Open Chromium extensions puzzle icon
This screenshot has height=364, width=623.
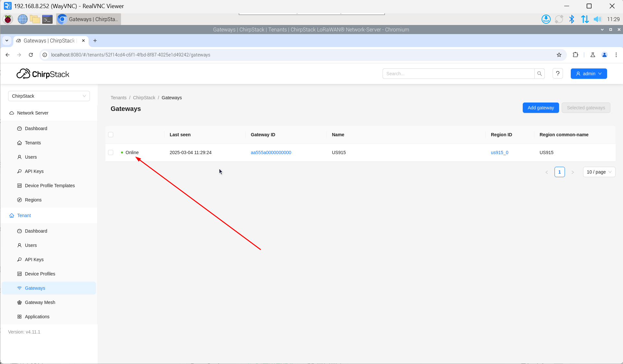(575, 55)
